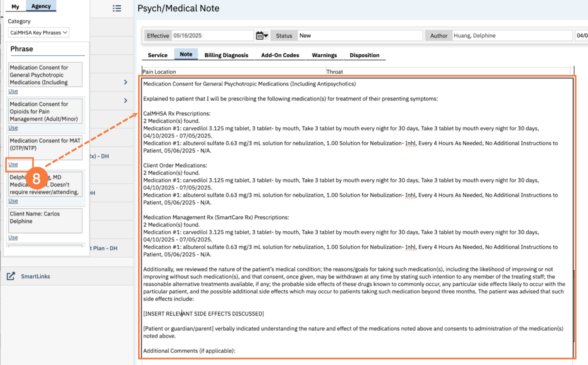
Task: Click Use under Medication Consent for MAT
Action: click(13, 164)
